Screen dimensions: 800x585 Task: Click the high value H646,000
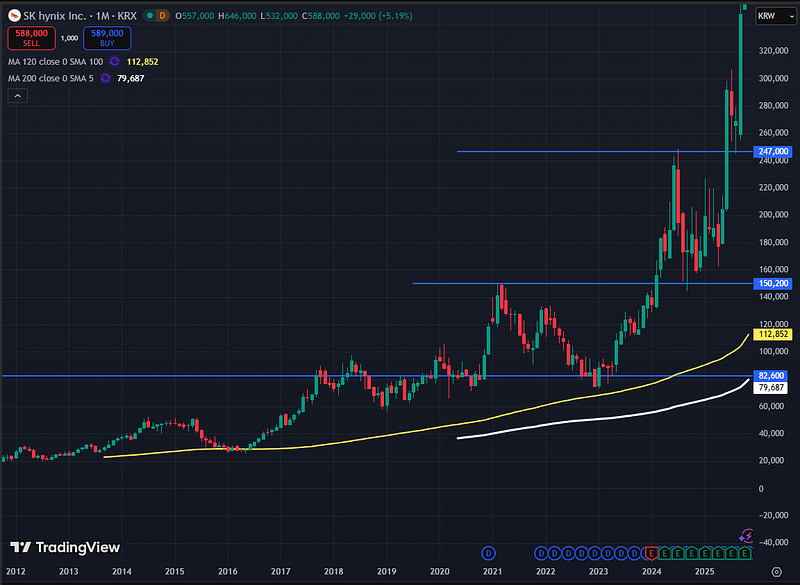coord(237,16)
